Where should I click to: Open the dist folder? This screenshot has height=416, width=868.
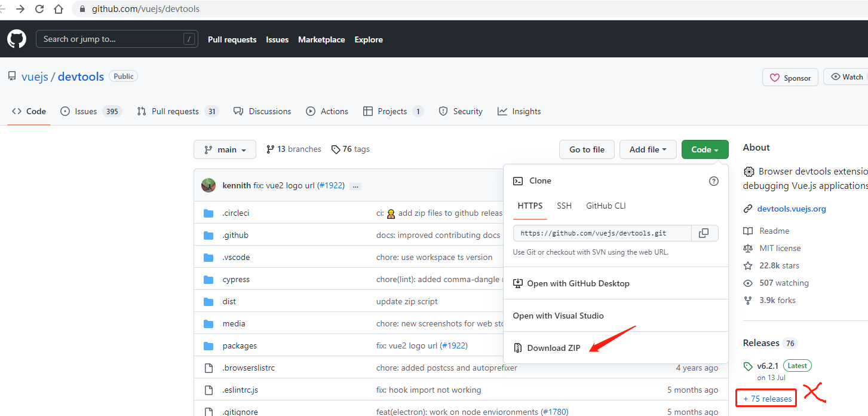(229, 302)
